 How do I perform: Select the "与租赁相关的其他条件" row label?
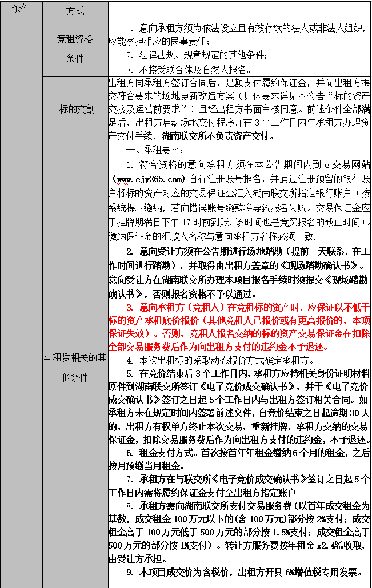[75, 367]
